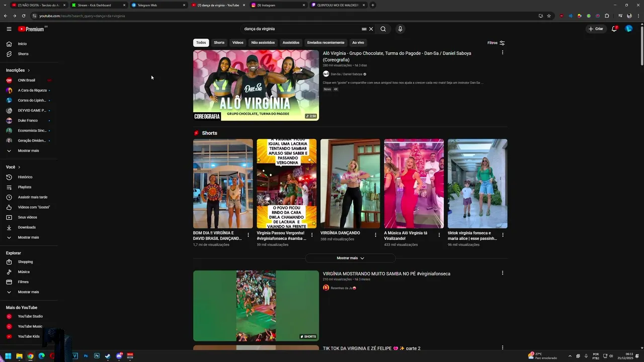Play the VIRGÍNIA DANÇANDO short
Viewport: 644px width, 362px height.
pos(350,184)
